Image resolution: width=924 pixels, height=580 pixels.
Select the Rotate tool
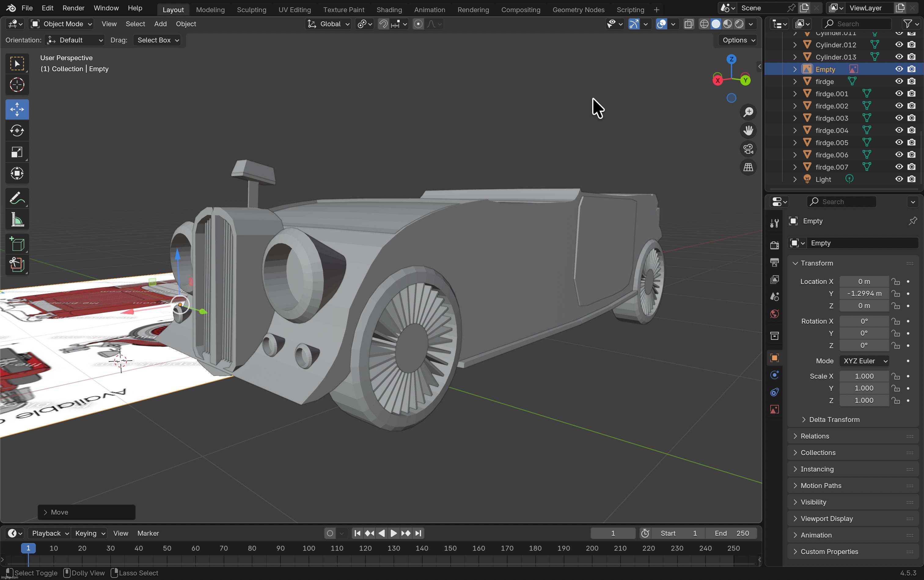[x=17, y=130]
